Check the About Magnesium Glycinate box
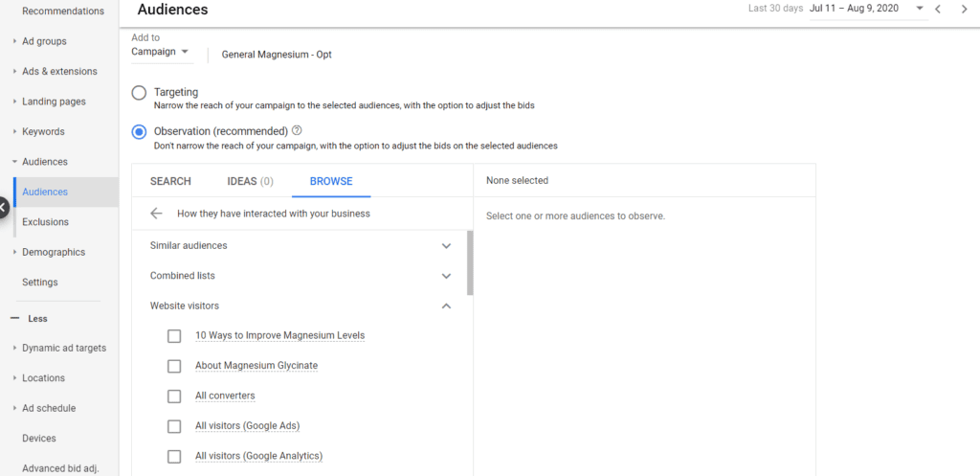 point(174,366)
